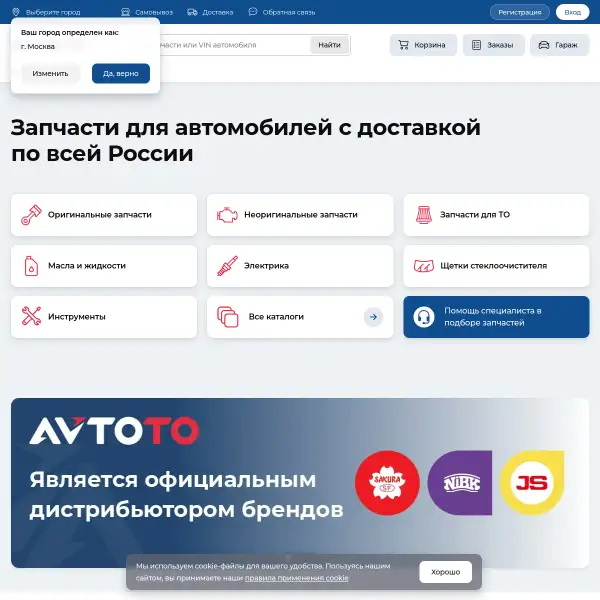Click the air filter icon for Запчасти для ТО
This screenshot has width=600, height=600.
(424, 215)
